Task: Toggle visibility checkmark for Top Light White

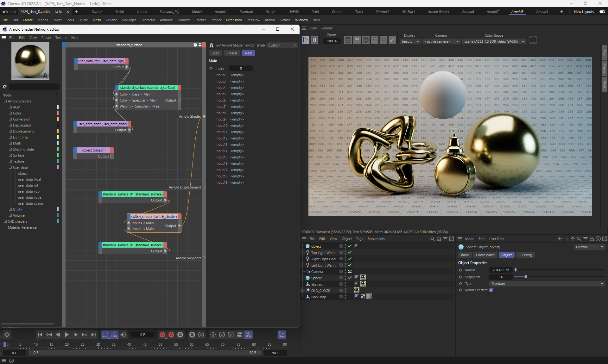Action: pyautogui.click(x=350, y=253)
